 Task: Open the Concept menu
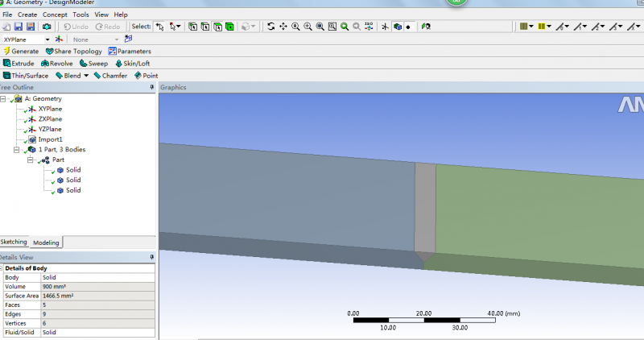[55, 15]
